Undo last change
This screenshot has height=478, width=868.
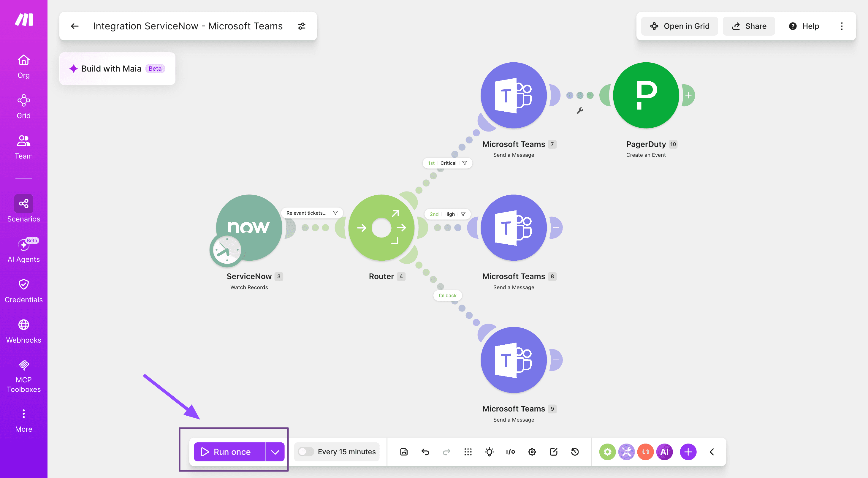tap(425, 452)
